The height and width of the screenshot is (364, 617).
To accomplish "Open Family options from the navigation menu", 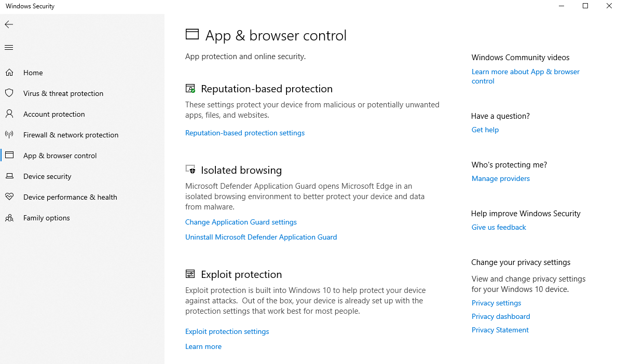I will click(x=48, y=218).
